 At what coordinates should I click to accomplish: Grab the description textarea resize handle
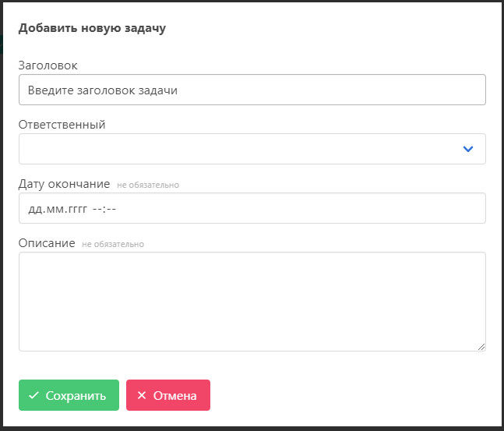(481, 347)
